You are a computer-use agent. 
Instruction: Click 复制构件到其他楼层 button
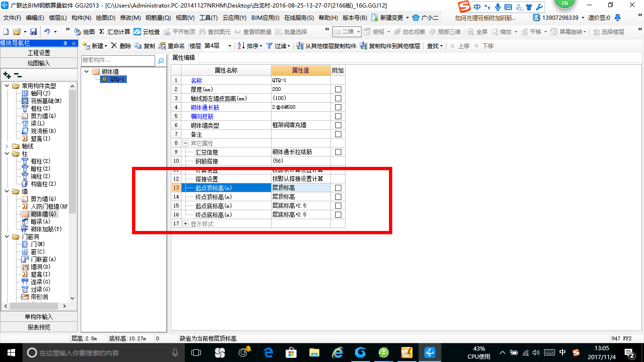click(390, 46)
